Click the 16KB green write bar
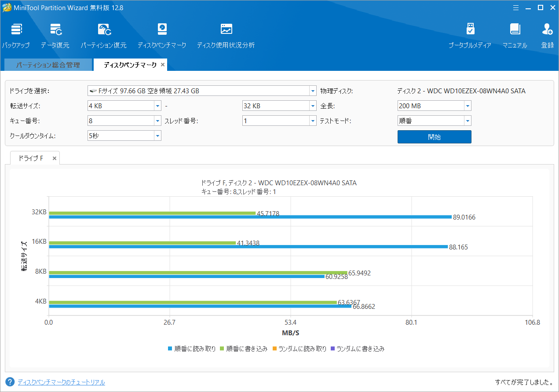This screenshot has height=392, width=559. coord(142,243)
